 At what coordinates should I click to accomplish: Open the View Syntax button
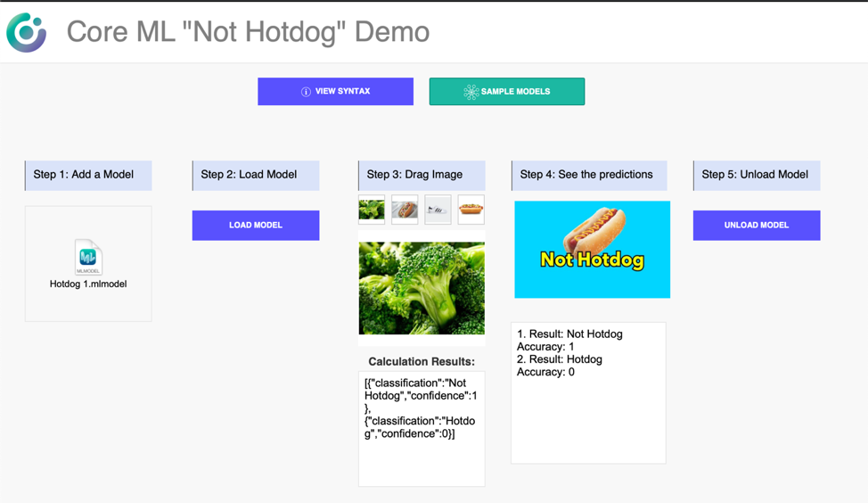point(335,91)
